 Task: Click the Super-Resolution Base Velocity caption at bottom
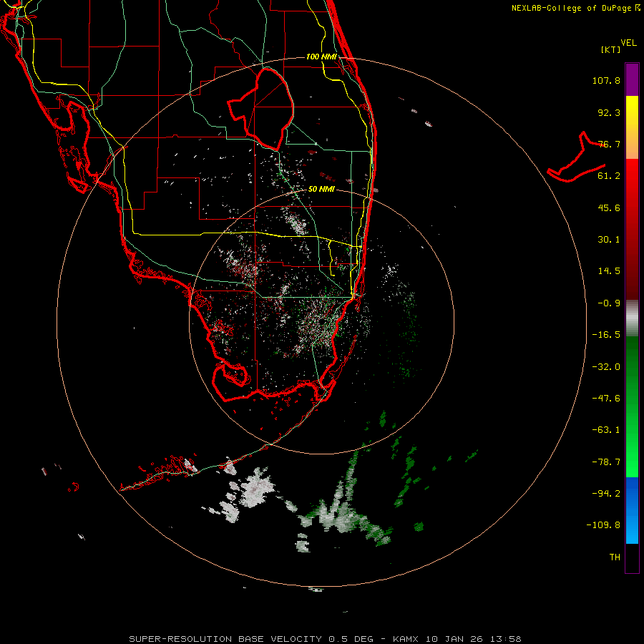tap(325, 639)
